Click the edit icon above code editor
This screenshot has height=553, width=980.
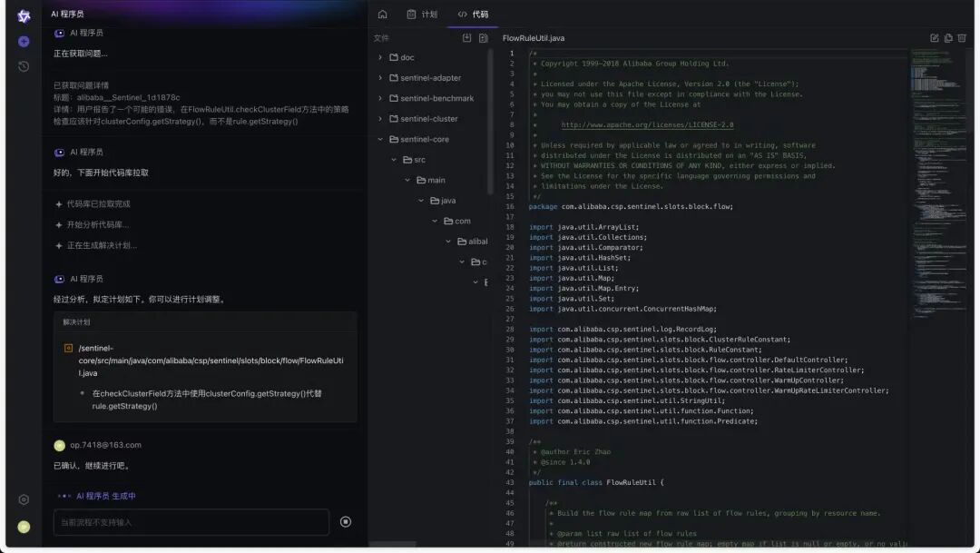coord(935,38)
